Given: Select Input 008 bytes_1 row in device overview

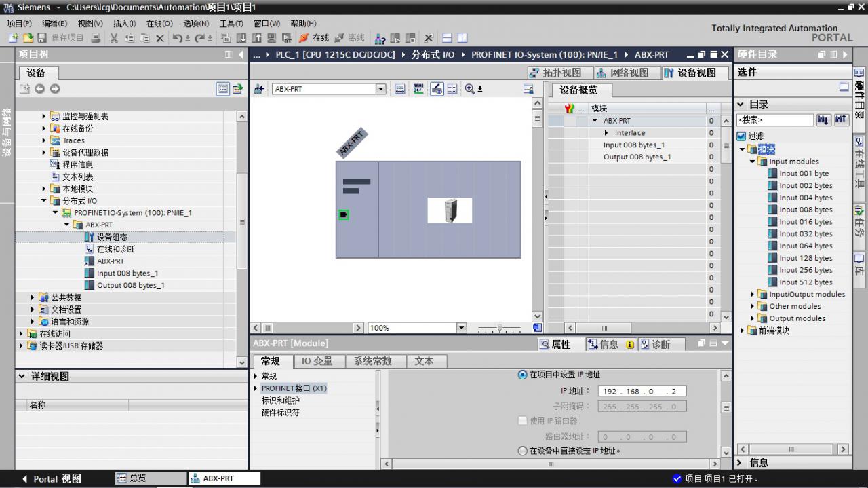Looking at the screenshot, I should coord(634,145).
